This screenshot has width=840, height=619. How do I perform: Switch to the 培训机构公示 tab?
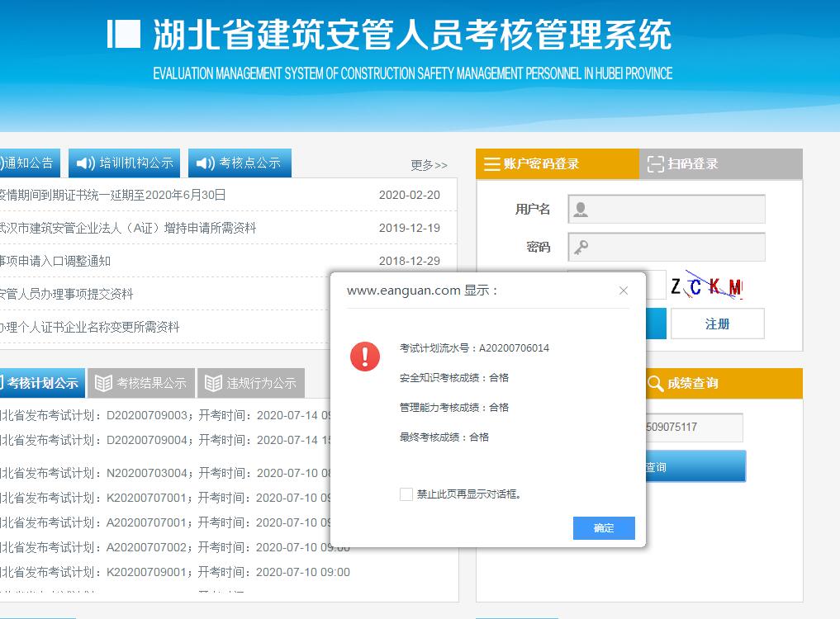[124, 163]
